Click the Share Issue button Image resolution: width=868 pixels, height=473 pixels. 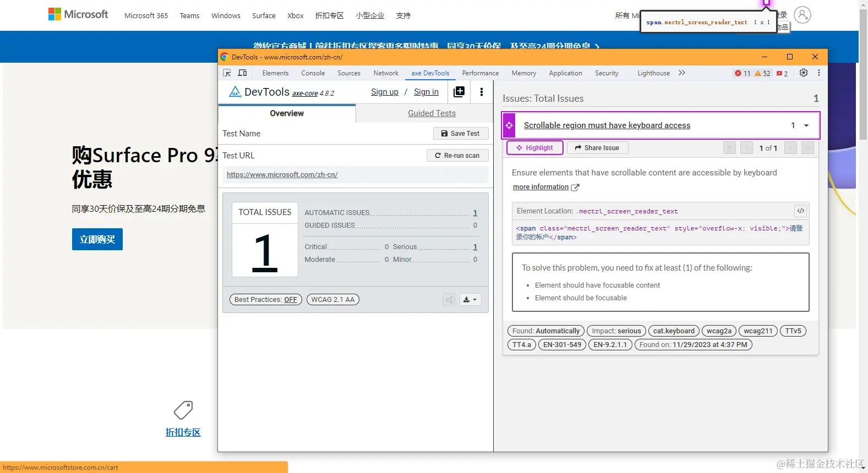[598, 148]
